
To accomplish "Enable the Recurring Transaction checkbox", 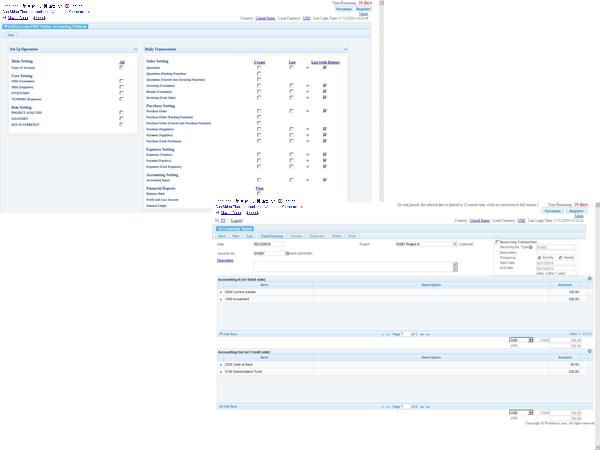I will point(498,241).
